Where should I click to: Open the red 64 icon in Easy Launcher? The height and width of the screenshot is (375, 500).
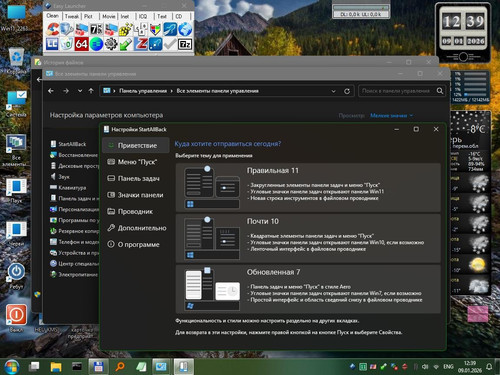point(81,44)
